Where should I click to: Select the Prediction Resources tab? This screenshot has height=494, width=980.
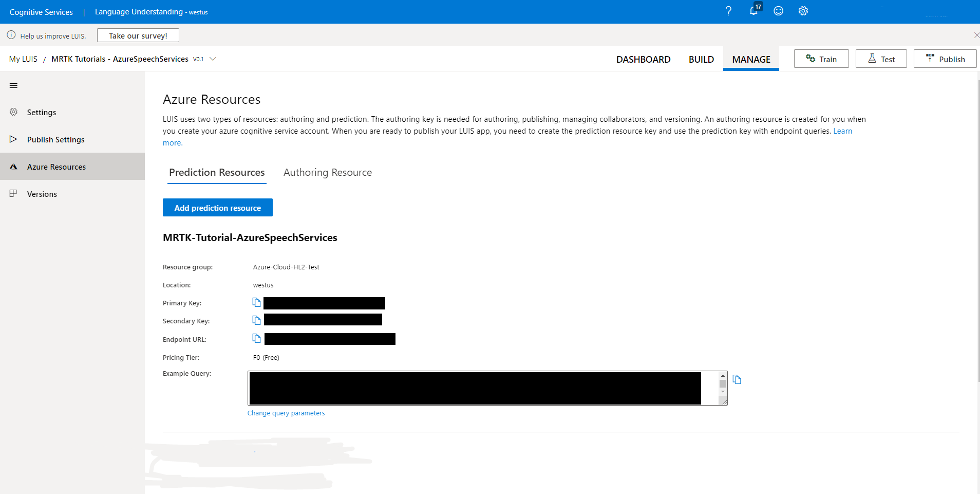(217, 173)
